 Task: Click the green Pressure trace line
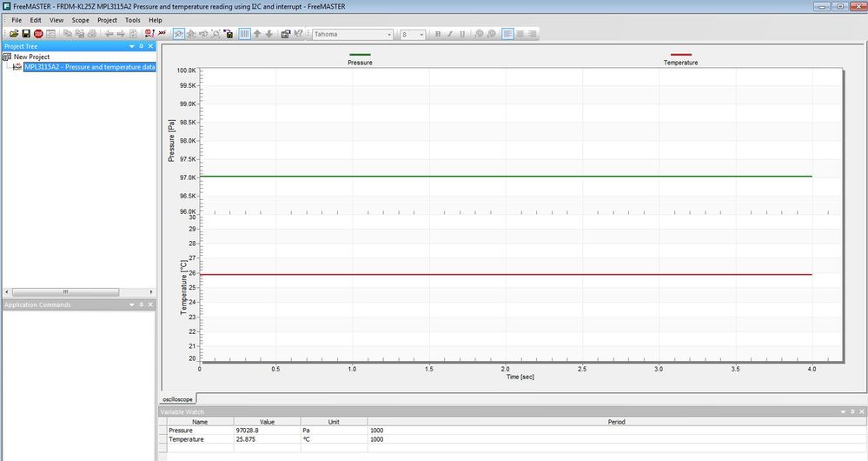coord(506,177)
